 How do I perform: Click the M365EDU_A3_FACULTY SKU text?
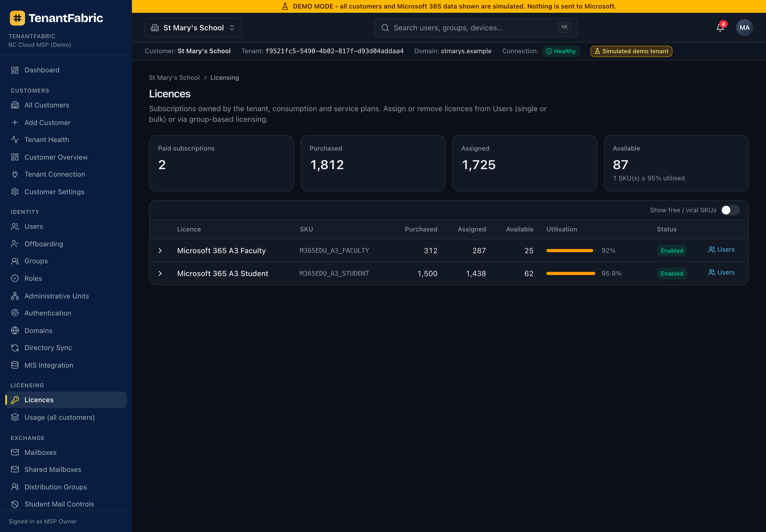pyautogui.click(x=334, y=251)
